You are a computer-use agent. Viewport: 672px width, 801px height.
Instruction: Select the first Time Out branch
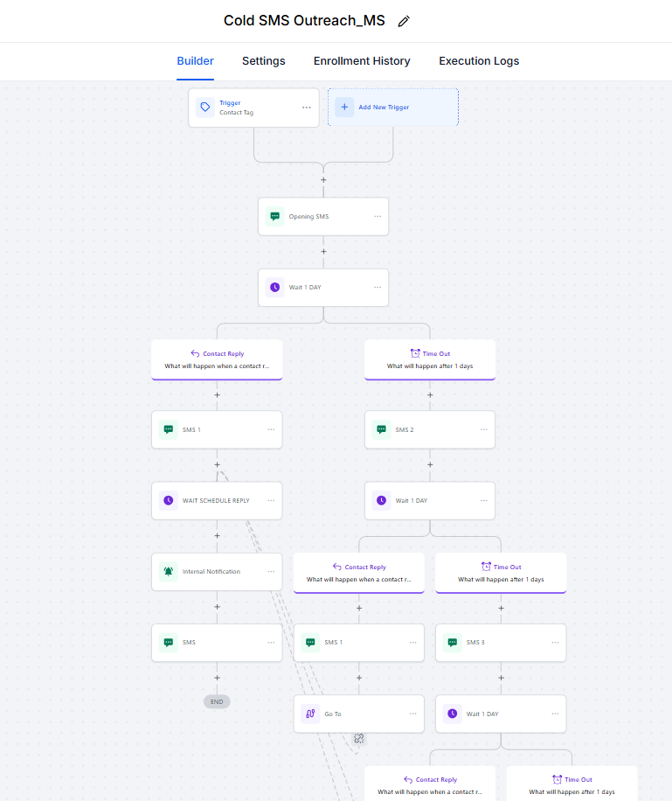tap(430, 359)
